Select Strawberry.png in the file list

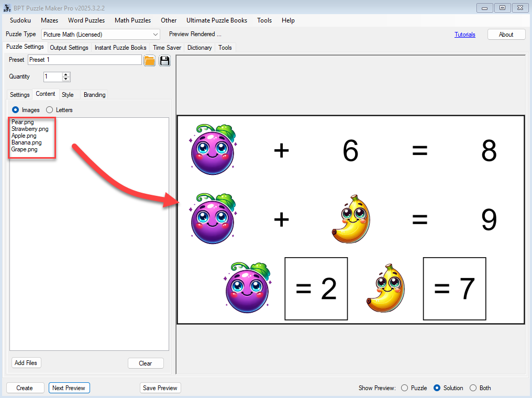tap(30, 129)
